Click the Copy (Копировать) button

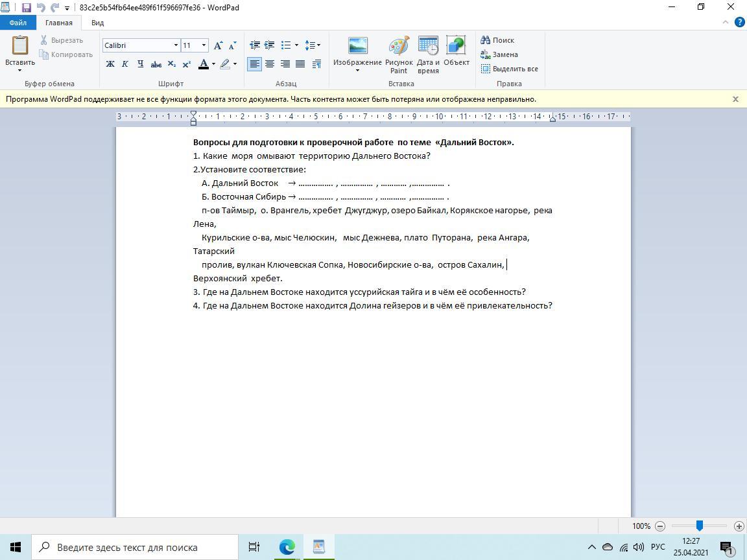(x=65, y=54)
